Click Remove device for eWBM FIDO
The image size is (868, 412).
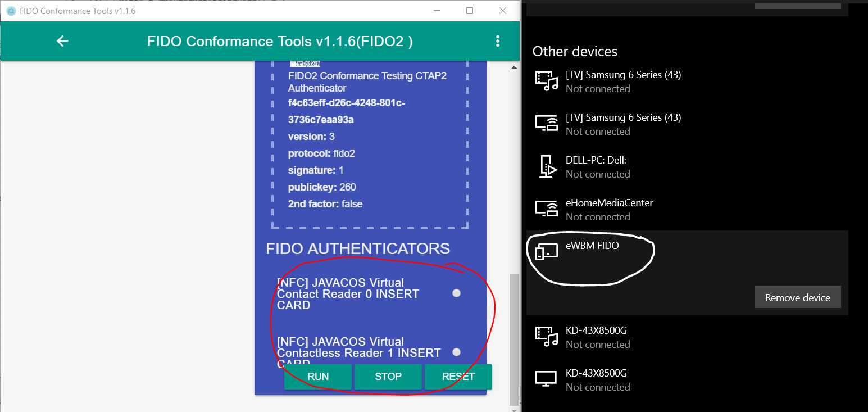798,297
